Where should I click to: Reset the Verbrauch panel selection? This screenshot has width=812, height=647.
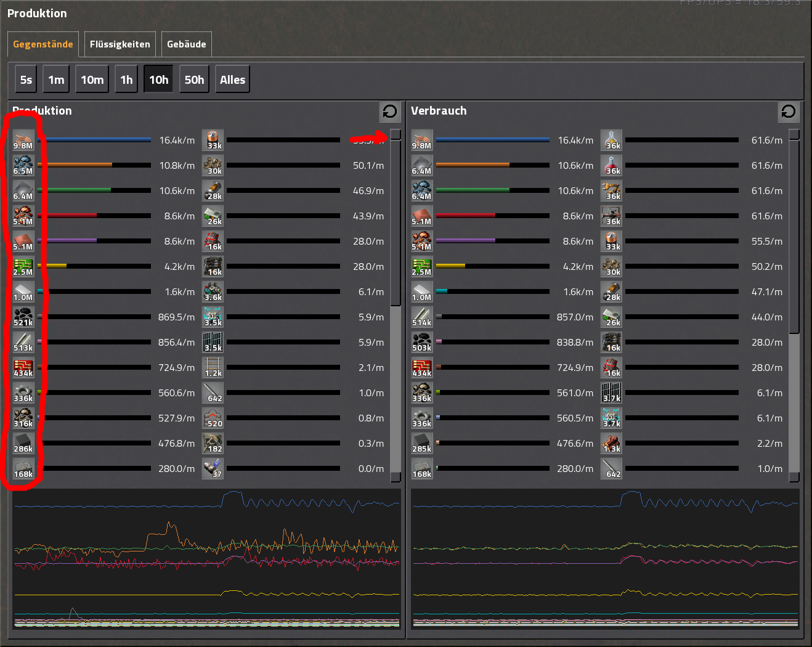(789, 112)
